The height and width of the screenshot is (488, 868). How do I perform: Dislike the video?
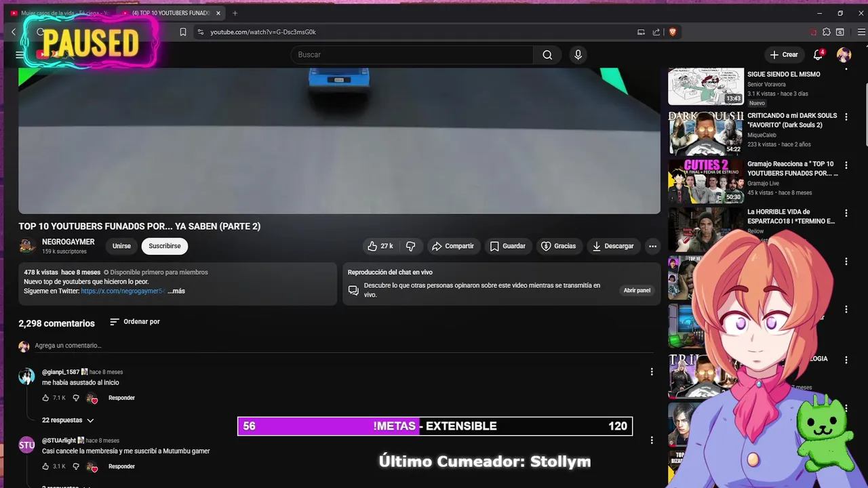(410, 246)
